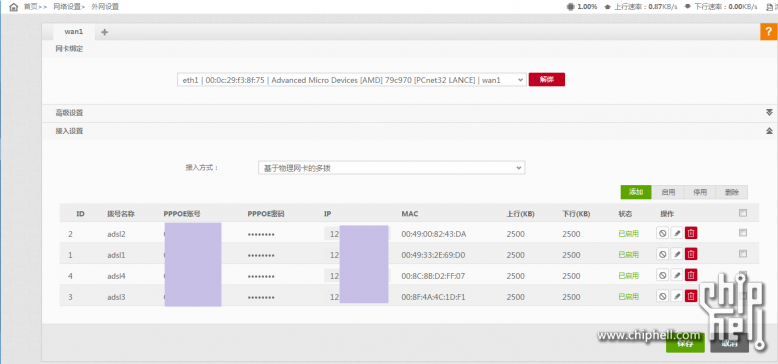Screen dimensions: 778x364
Task: Click the 已启用 status of adsl3
Action: [628, 297]
